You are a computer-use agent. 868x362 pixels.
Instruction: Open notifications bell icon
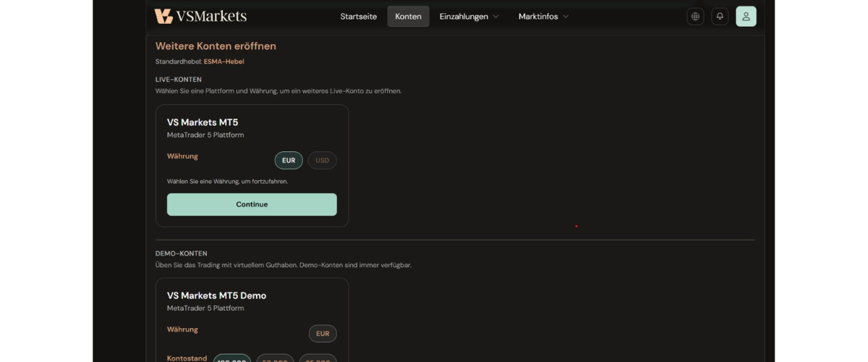pos(720,16)
